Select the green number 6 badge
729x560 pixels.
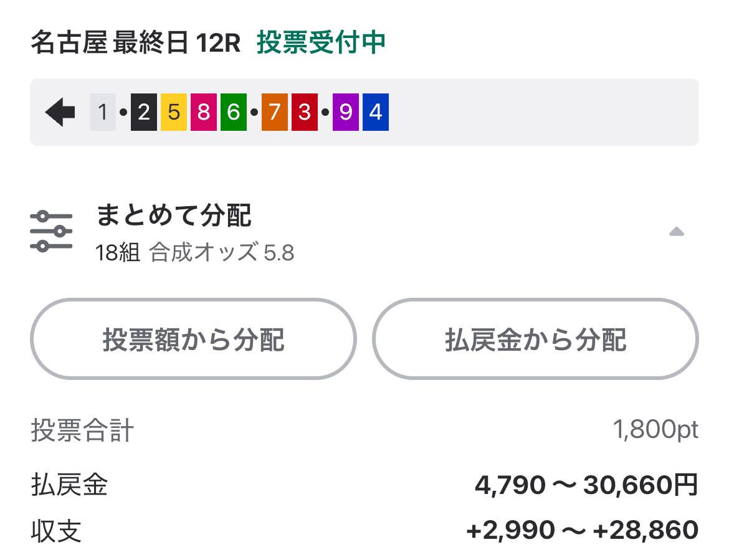pyautogui.click(x=234, y=112)
